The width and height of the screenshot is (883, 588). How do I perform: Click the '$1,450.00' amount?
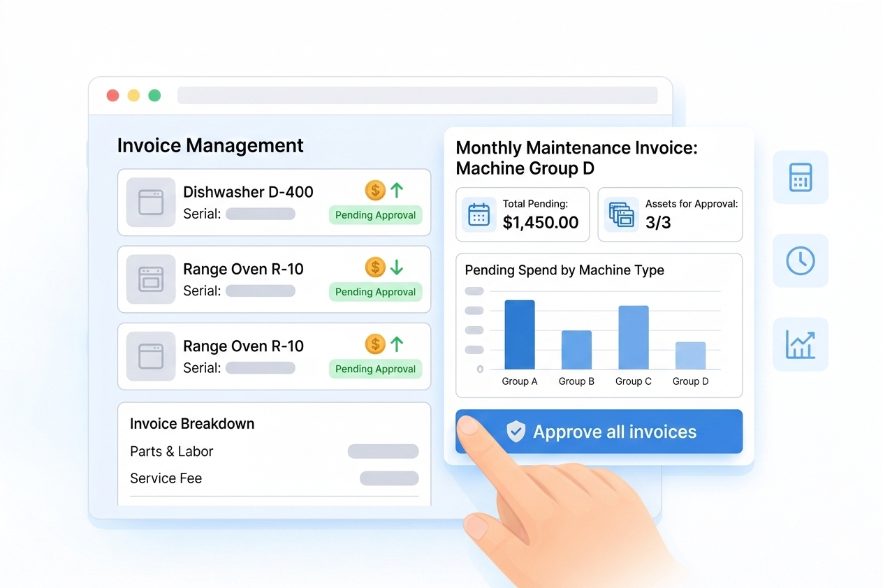541,223
